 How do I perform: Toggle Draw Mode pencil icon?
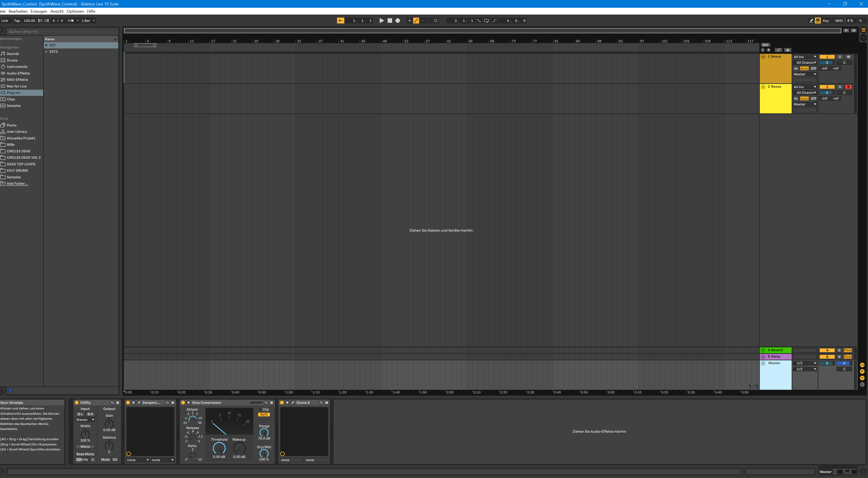[811, 20]
